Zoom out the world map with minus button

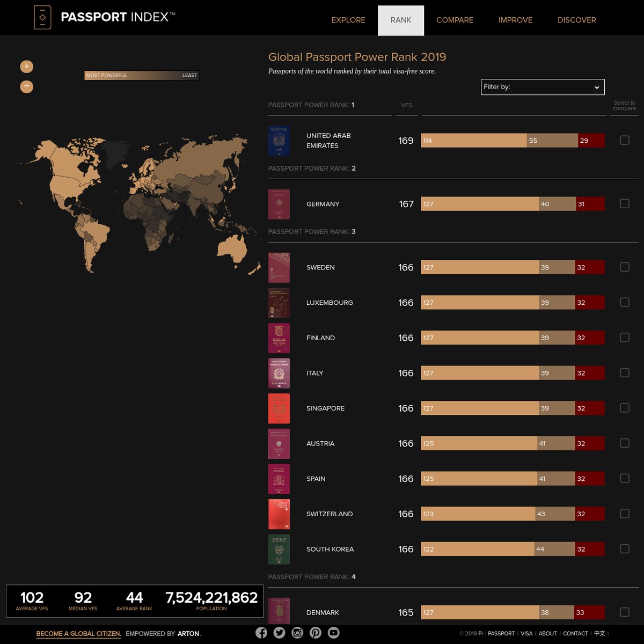pyautogui.click(x=27, y=86)
